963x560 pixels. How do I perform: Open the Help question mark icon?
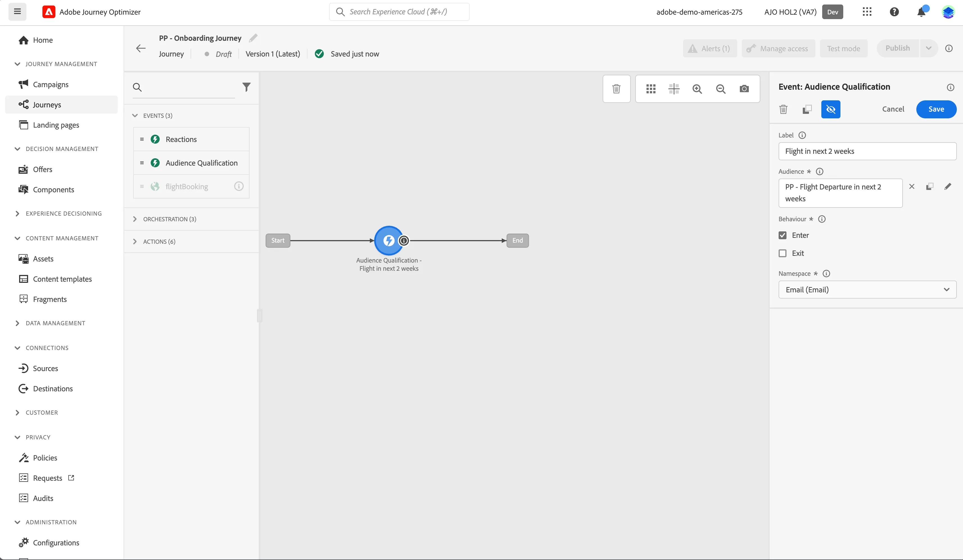(894, 12)
